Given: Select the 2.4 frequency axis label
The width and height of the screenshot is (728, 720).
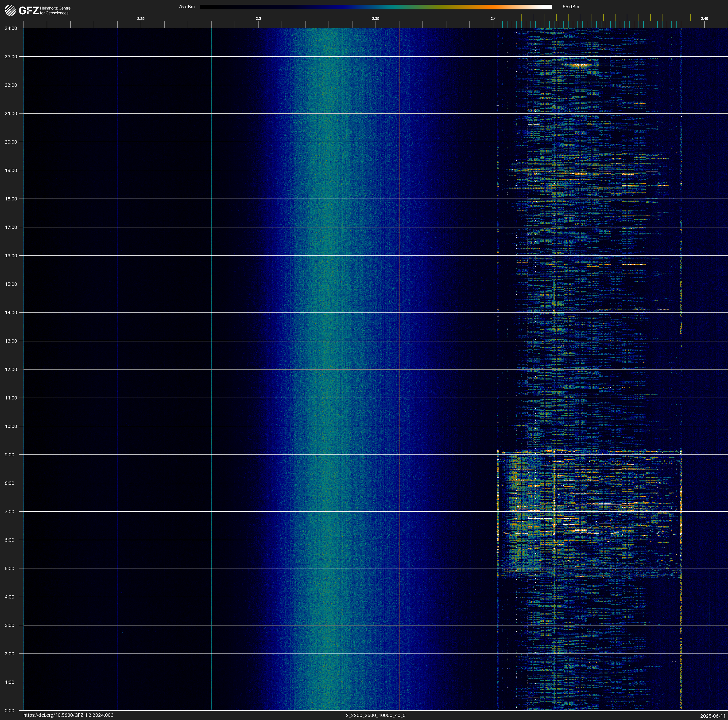Looking at the screenshot, I should [x=493, y=19].
